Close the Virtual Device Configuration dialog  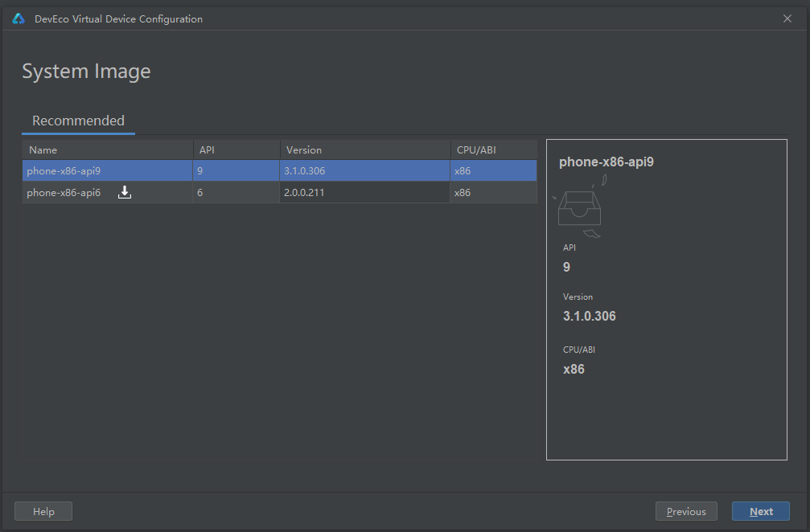[787, 18]
